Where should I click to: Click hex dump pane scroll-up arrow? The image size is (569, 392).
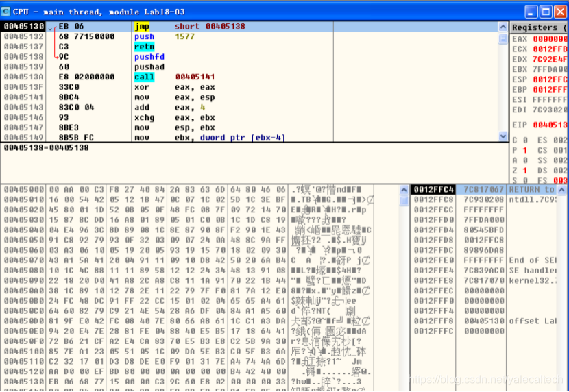(404, 190)
